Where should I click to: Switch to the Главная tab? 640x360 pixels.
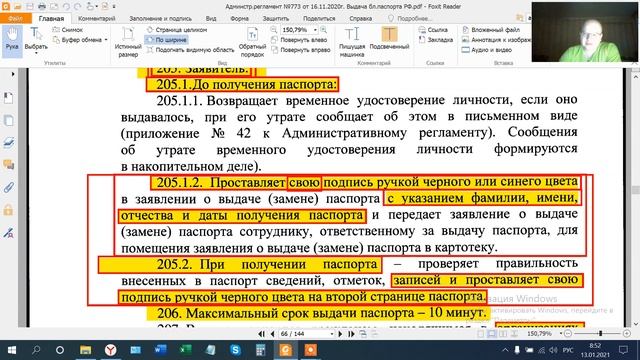pos(51,18)
